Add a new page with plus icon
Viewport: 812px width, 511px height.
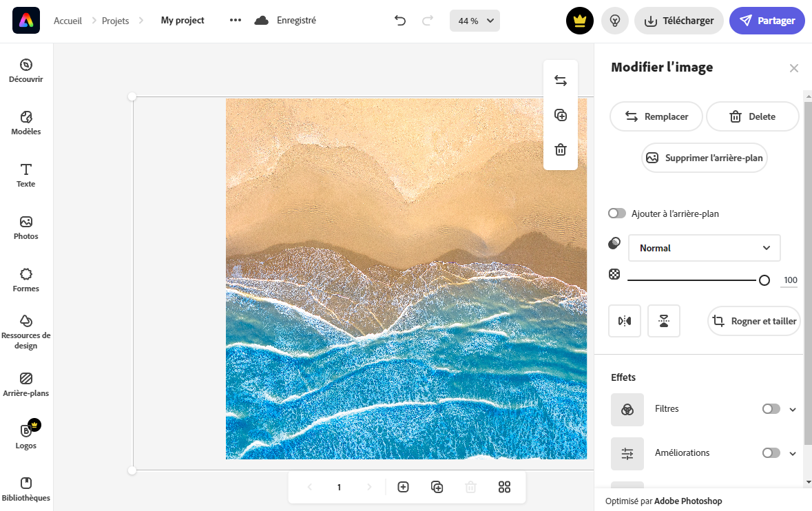coord(404,487)
